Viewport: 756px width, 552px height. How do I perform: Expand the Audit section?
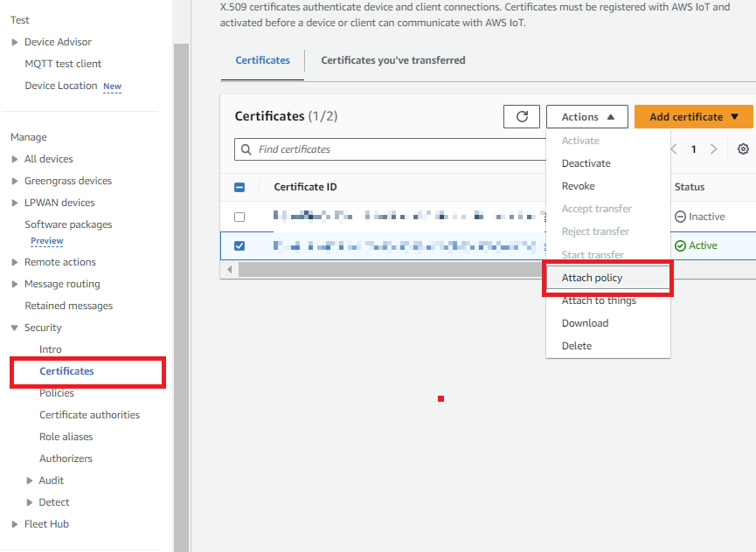[30, 480]
